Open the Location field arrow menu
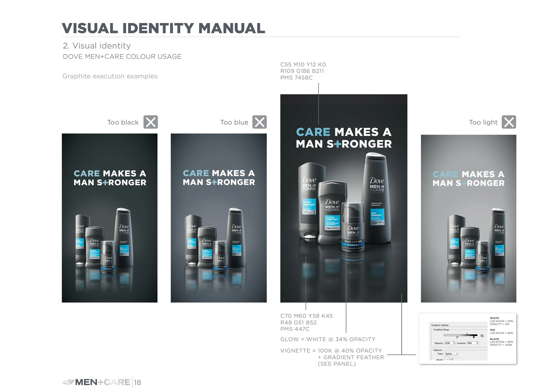Viewport: 555px width, 392px height. click(478, 343)
